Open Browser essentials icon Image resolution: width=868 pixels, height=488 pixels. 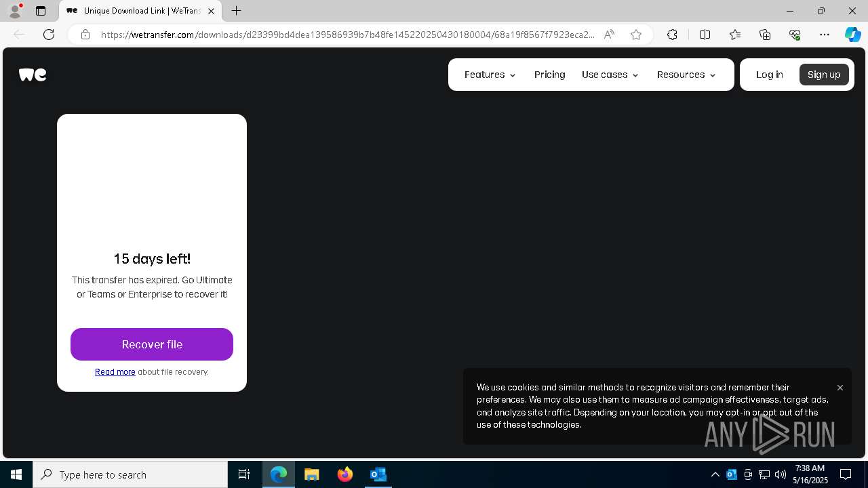pos(795,35)
